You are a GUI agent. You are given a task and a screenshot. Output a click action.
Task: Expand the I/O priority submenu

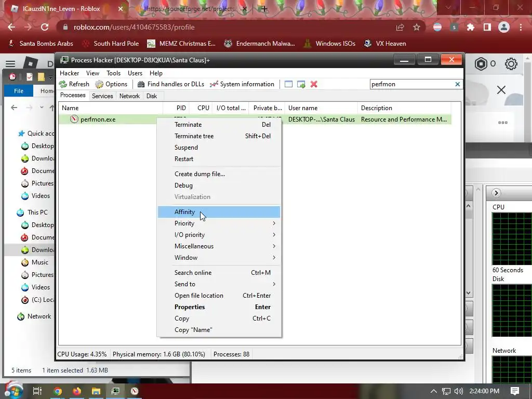click(x=274, y=235)
